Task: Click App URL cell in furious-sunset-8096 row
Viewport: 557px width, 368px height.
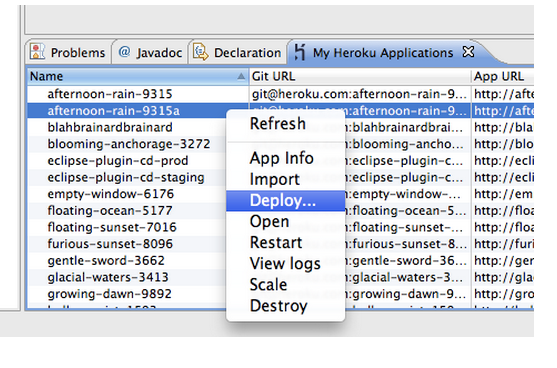Action: (x=503, y=244)
